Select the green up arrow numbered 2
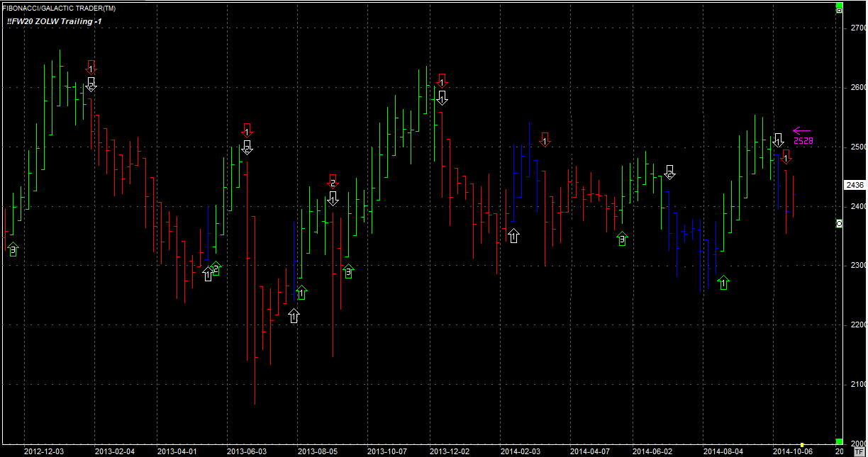 pos(216,268)
